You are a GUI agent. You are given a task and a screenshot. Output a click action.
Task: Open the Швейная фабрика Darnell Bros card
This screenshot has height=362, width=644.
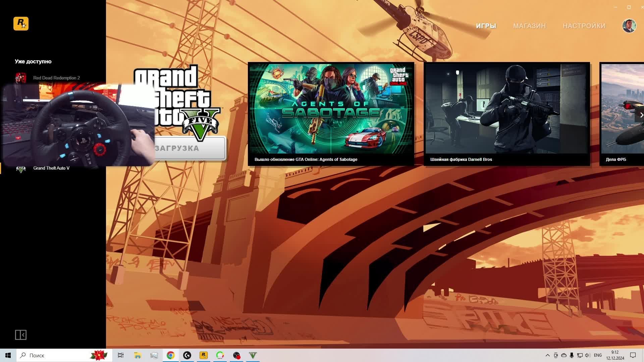tap(506, 113)
